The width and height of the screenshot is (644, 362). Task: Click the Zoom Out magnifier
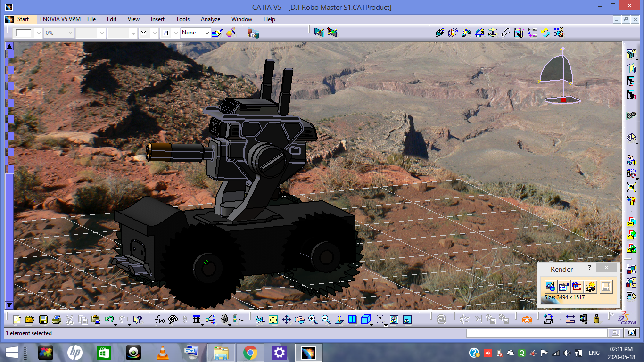(326, 320)
